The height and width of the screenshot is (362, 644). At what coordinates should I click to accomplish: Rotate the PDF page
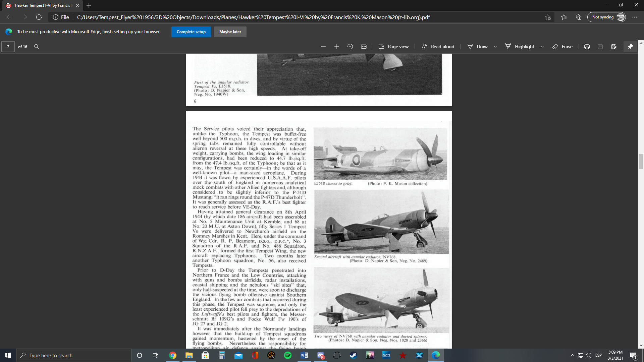tap(350, 47)
